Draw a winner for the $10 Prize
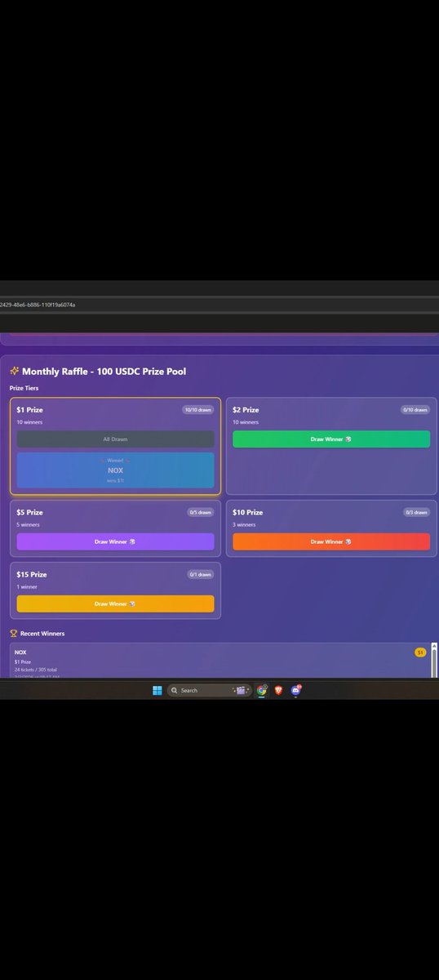This screenshot has height=980, width=439. click(331, 541)
